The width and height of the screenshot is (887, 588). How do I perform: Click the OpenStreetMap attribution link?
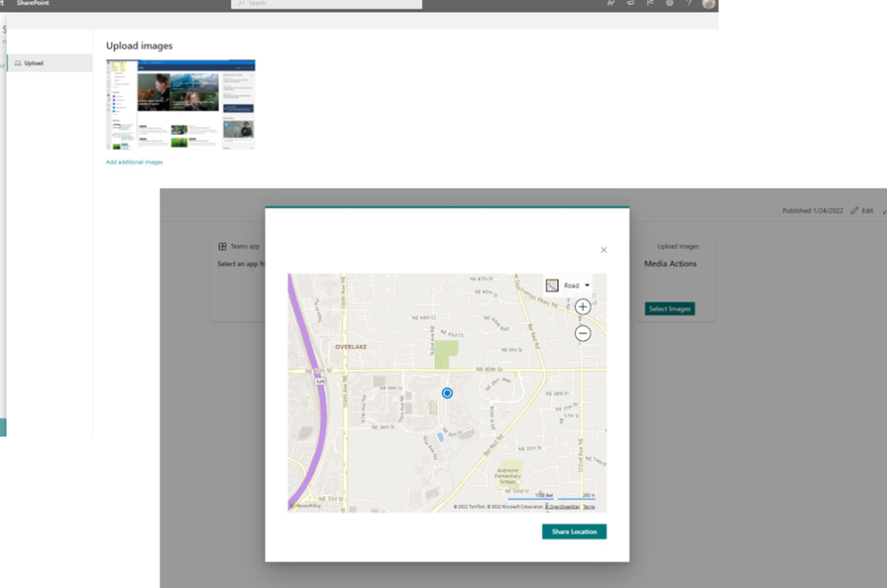click(563, 507)
